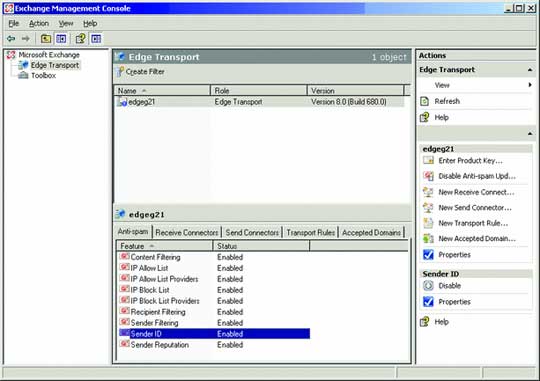Click the Enter Product Key icon
The height and width of the screenshot is (381, 540).
point(428,160)
